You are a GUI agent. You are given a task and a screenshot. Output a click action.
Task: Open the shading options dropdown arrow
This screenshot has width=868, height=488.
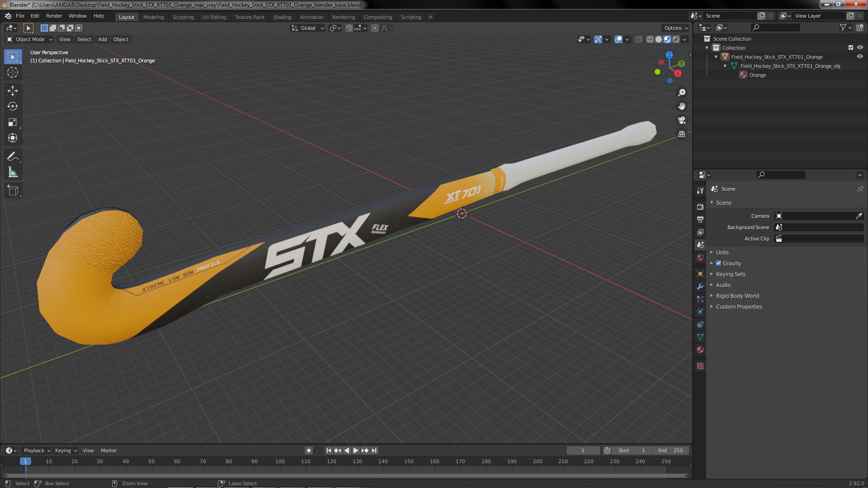click(684, 39)
